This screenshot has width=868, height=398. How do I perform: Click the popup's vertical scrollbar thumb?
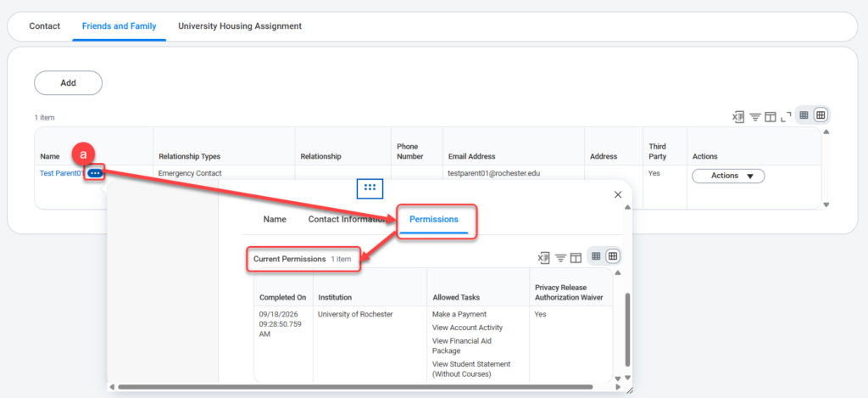(627, 329)
